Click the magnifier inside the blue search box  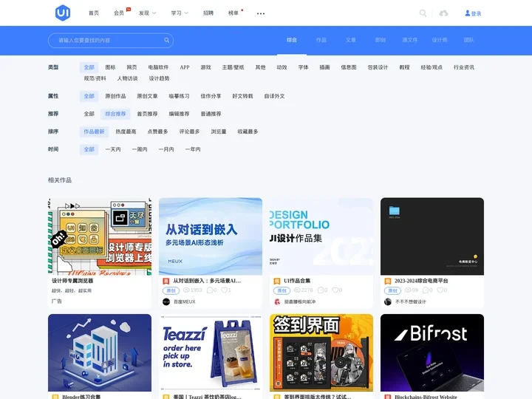click(x=166, y=40)
